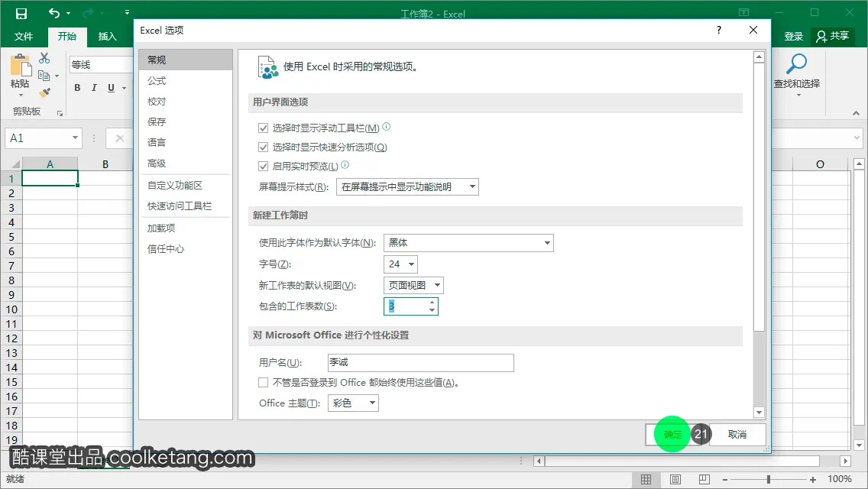868x489 pixels.
Task: Click the 用户名 user name input field
Action: pyautogui.click(x=421, y=363)
